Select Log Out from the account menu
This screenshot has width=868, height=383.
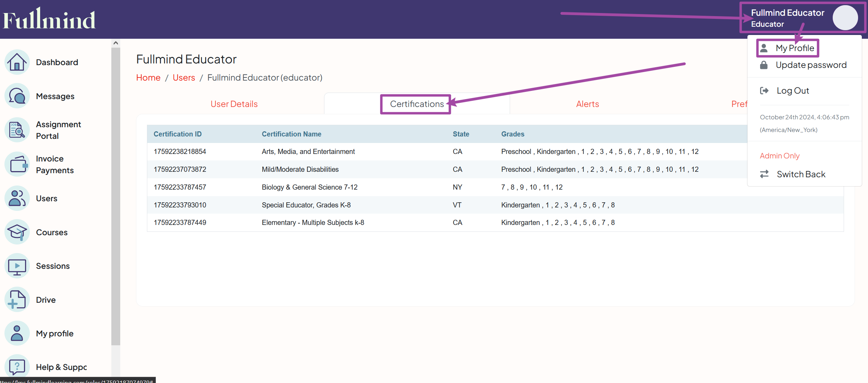[x=793, y=90]
